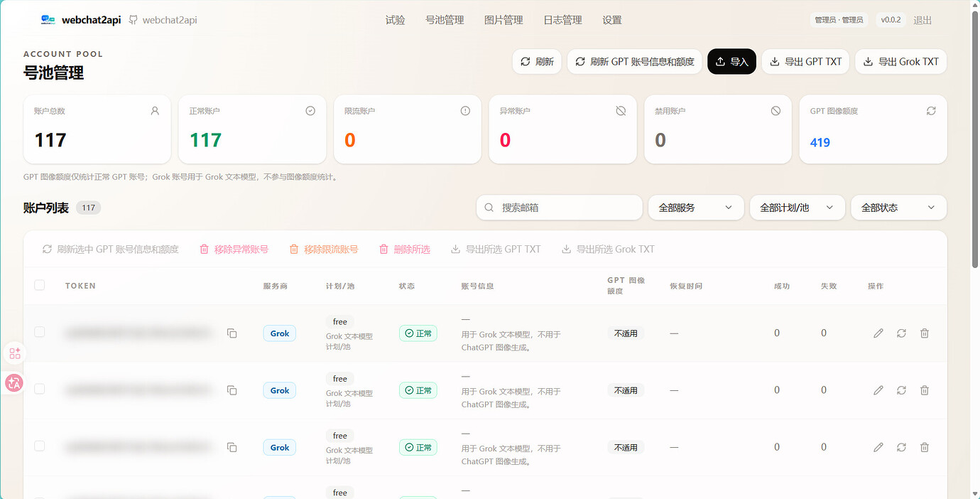This screenshot has height=499, width=980.
Task: Delete the first account row with trash icon
Action: click(x=925, y=333)
